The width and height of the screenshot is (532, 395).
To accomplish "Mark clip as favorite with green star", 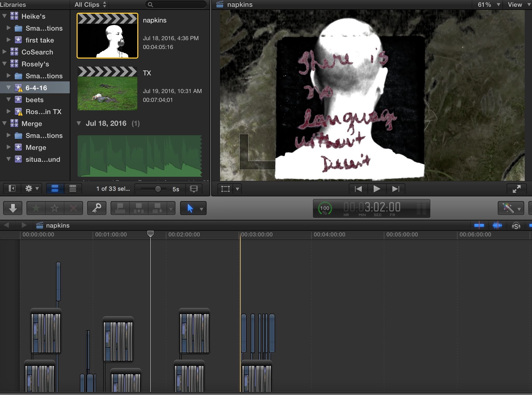I will coord(36,208).
